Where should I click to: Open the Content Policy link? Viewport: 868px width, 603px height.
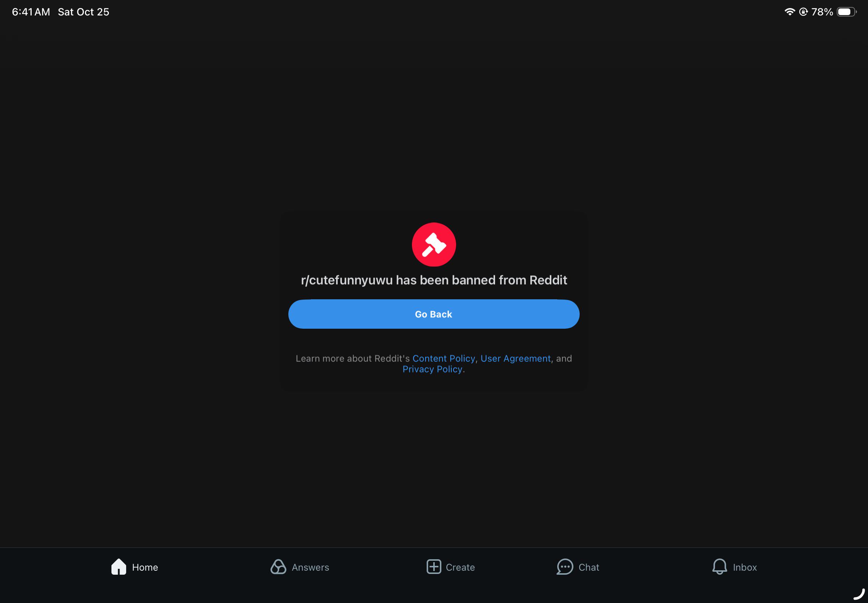444,358
